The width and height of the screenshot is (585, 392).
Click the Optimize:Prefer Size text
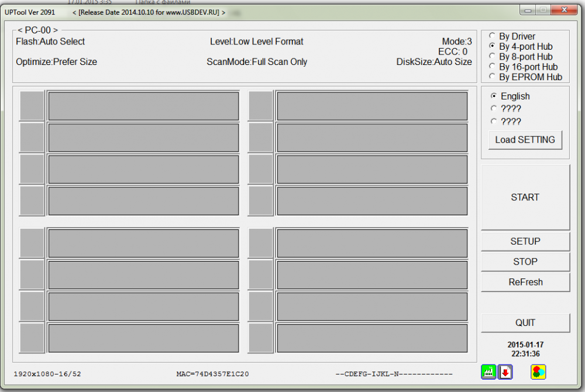56,62
